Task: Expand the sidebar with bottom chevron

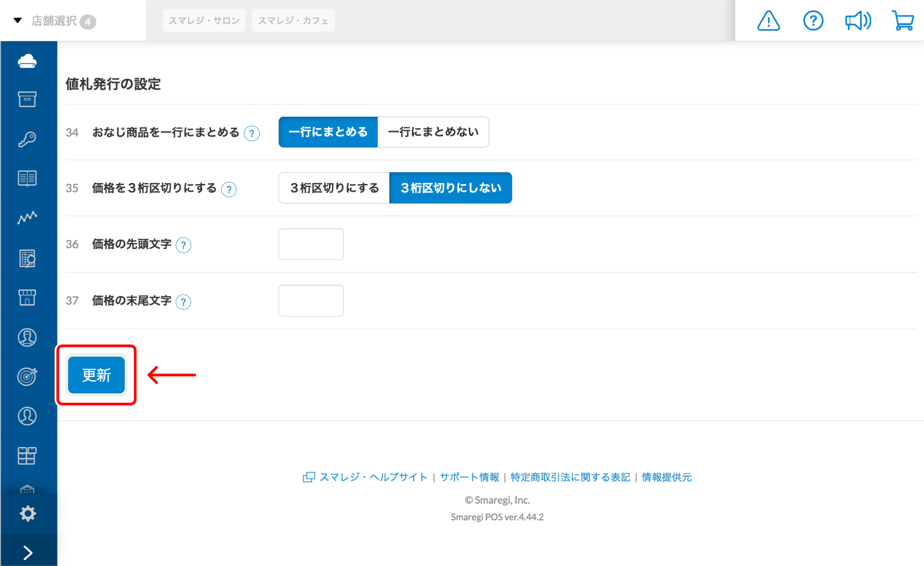Action: 28,553
